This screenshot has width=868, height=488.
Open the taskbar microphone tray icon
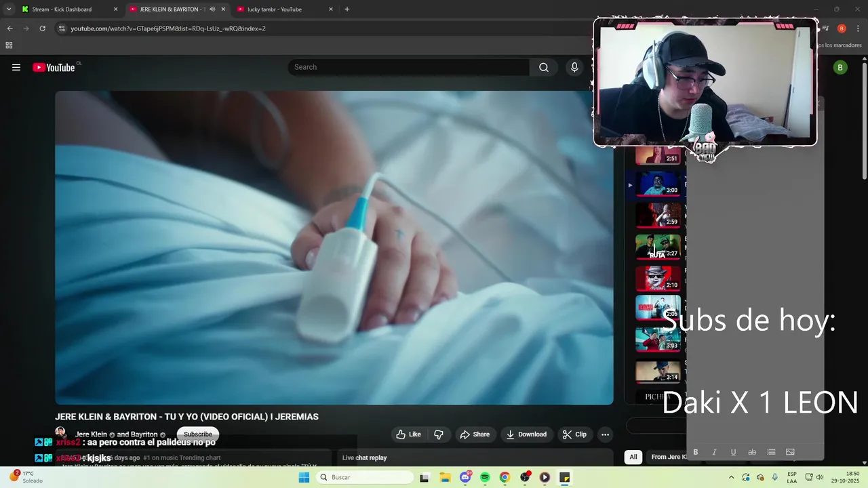click(774, 477)
